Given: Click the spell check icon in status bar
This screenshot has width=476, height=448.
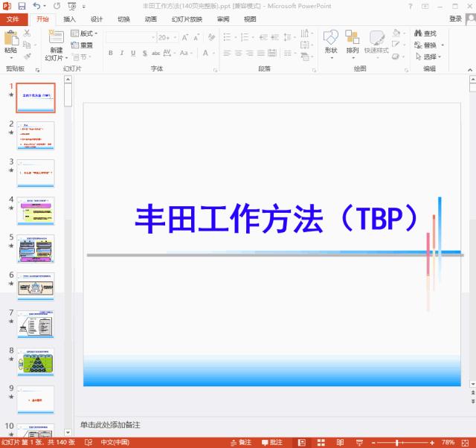Looking at the screenshot, I should click(89, 442).
